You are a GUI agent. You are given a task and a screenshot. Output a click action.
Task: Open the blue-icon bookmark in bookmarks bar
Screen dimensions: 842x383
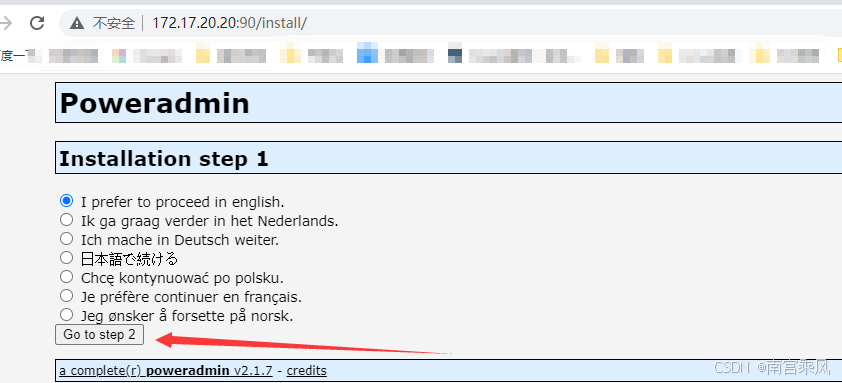click(396, 55)
